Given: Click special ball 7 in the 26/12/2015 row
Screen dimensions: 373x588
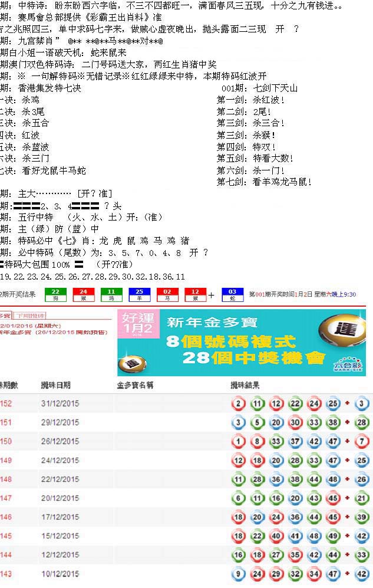Looking at the screenshot, I should 361,441.
